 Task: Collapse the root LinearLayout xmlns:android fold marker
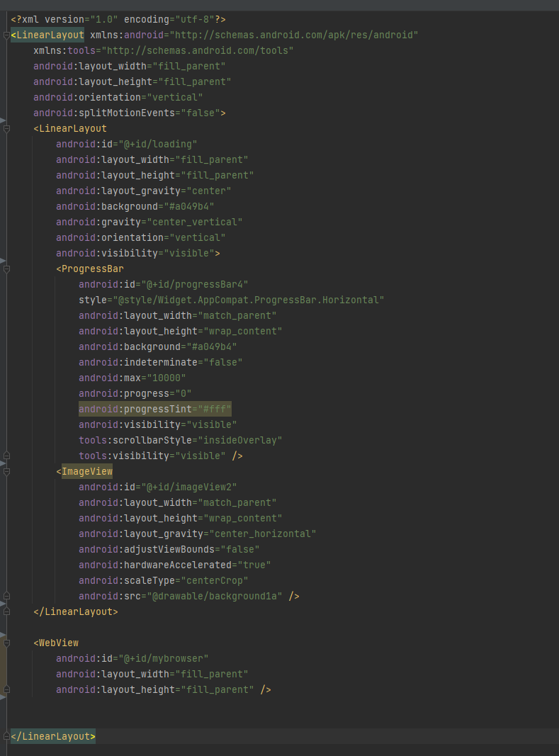[x=6, y=35]
